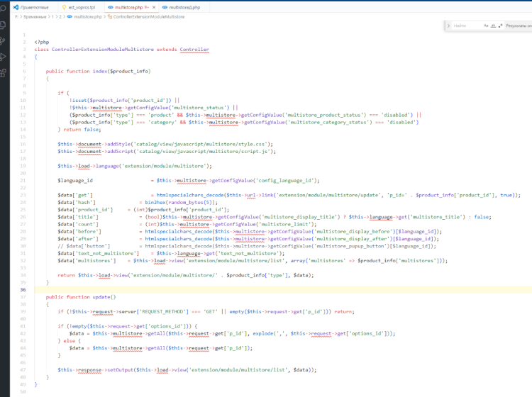Image resolution: width=532 pixels, height=397 pixels.
Task: Expand the replace field in find widget
Action: coord(448,26)
